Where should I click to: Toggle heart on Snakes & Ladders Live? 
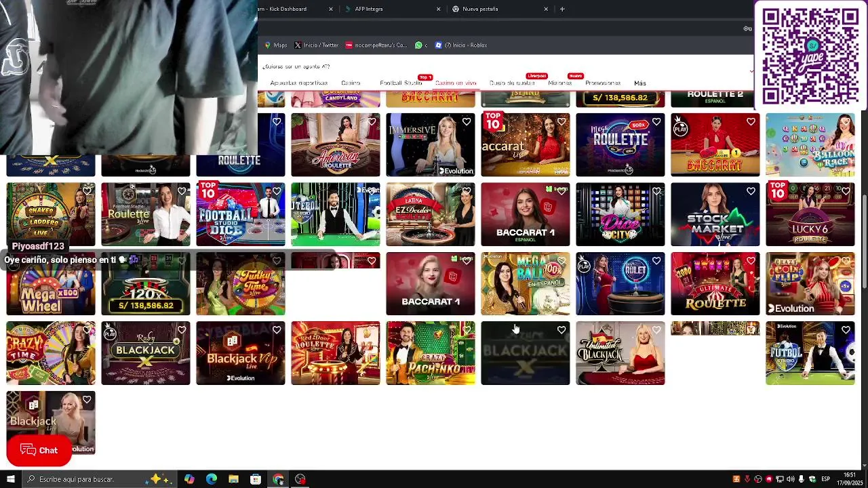click(87, 192)
